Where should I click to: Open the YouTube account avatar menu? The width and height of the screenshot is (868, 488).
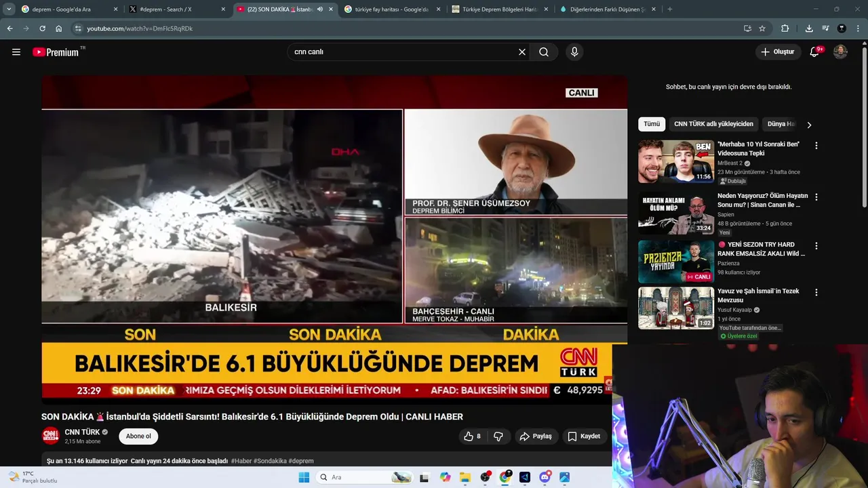coord(840,52)
